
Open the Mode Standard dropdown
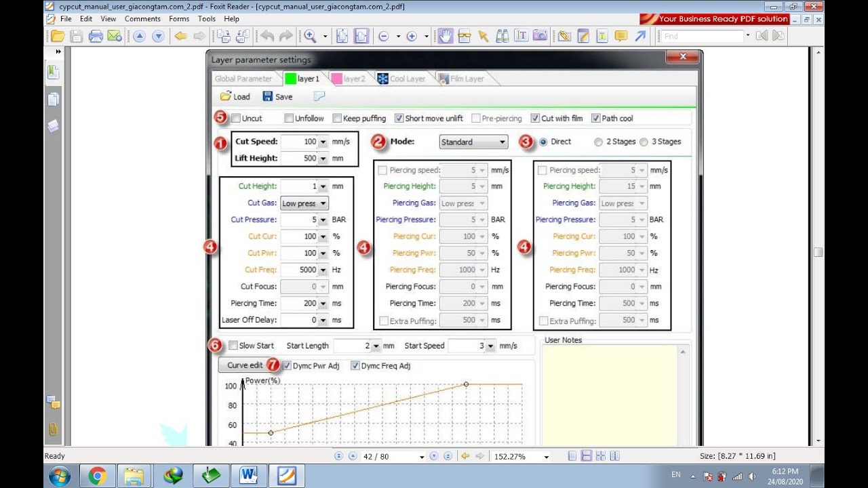[473, 142]
